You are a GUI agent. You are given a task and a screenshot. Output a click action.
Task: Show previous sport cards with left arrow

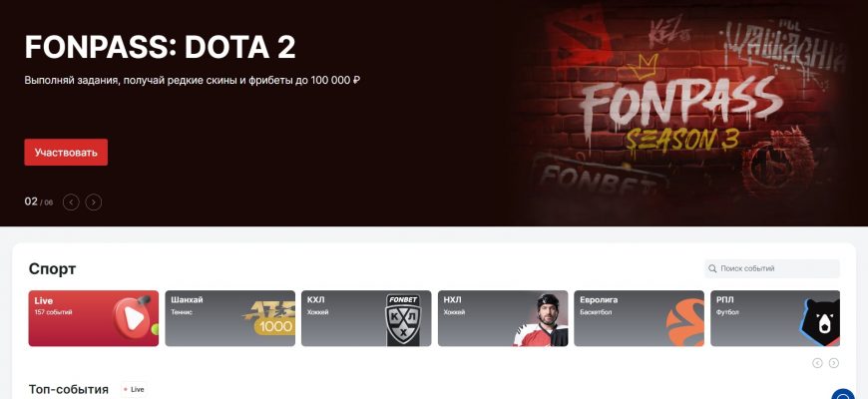(817, 363)
